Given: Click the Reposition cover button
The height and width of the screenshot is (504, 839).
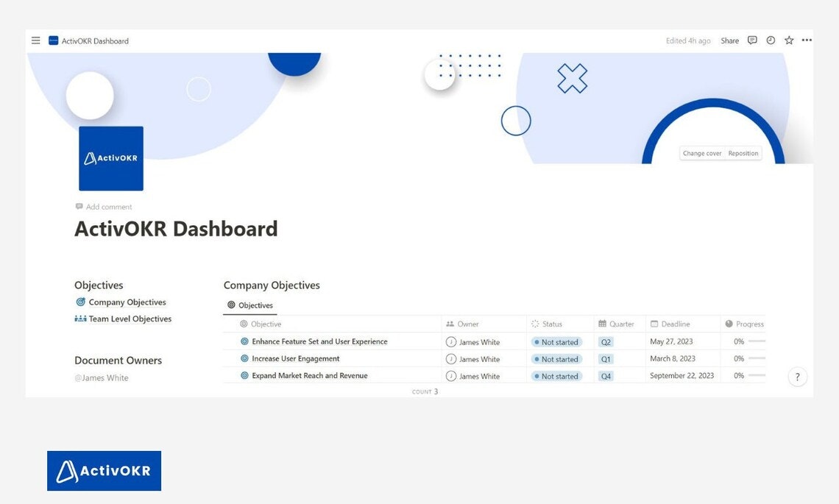Looking at the screenshot, I should click(743, 154).
